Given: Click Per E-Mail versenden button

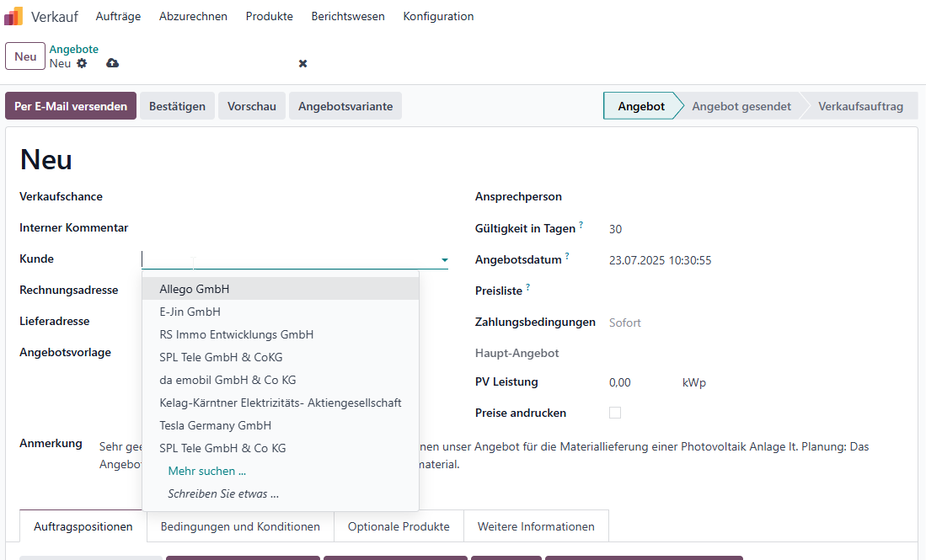Looking at the screenshot, I should (x=71, y=106).
